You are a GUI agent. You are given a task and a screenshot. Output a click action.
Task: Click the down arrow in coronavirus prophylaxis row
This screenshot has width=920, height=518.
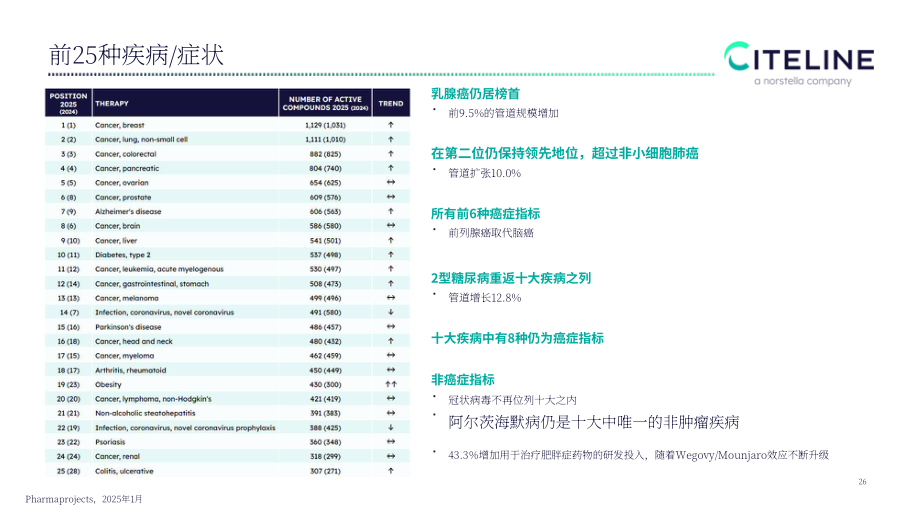pos(391,428)
